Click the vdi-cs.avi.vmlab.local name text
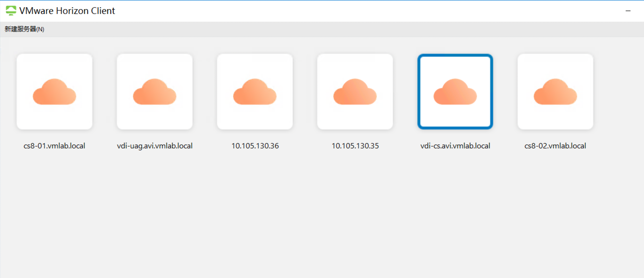This screenshot has width=644, height=278. coord(455,146)
